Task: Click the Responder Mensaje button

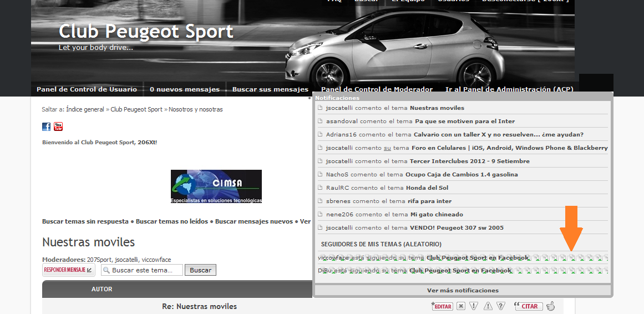Action: (69, 270)
